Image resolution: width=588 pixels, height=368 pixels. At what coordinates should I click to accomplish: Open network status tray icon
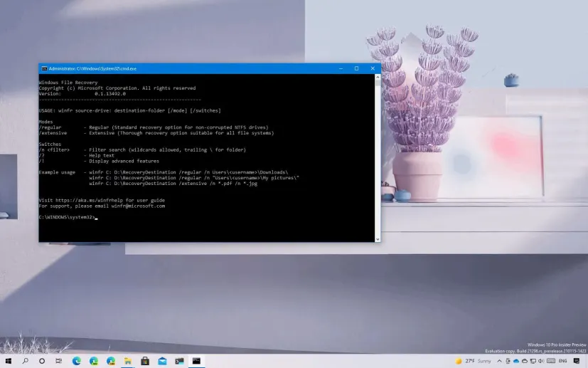pos(533,361)
